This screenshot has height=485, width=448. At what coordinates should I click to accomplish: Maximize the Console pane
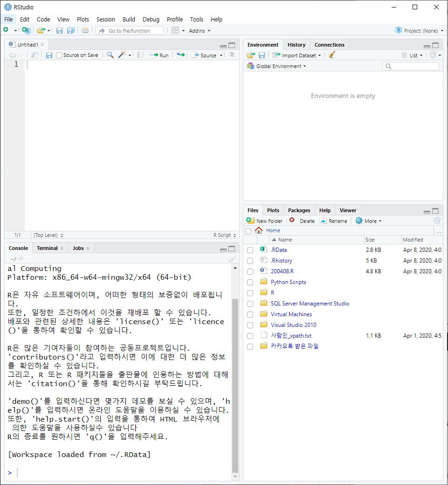coord(232,249)
